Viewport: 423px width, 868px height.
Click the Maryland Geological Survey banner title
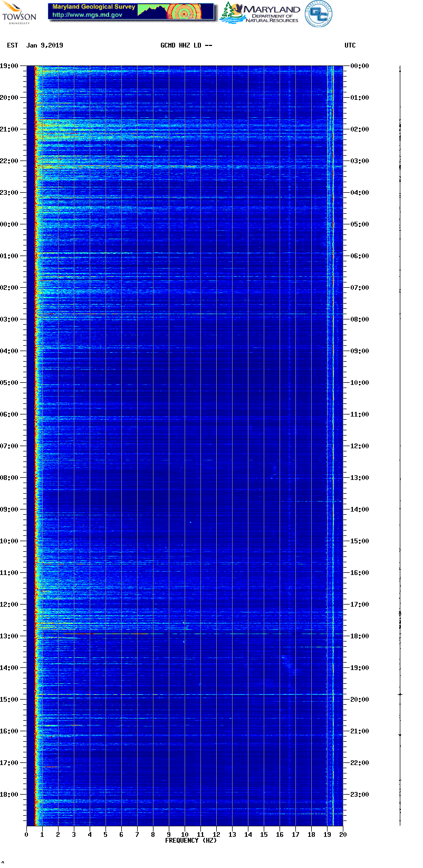(94, 7)
